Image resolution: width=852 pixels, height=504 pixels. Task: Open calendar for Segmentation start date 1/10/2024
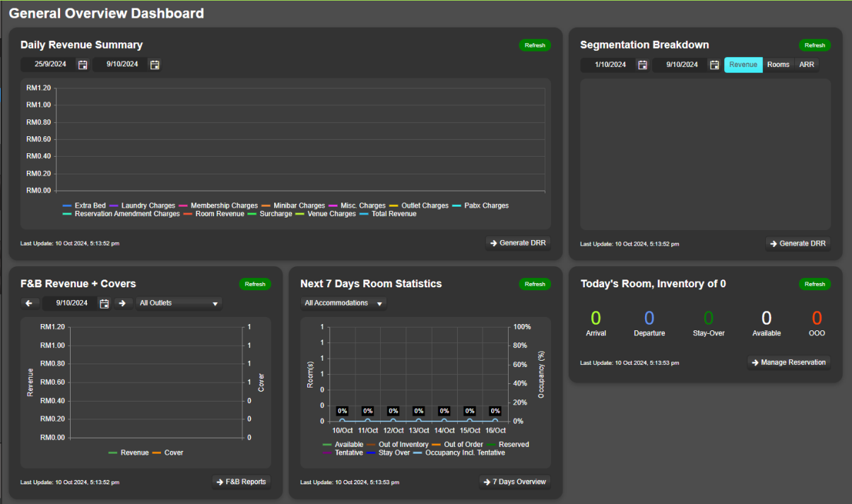coord(642,65)
